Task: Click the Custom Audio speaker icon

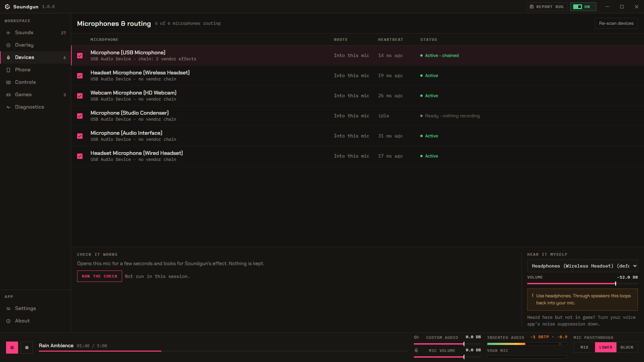Action: click(x=416, y=337)
